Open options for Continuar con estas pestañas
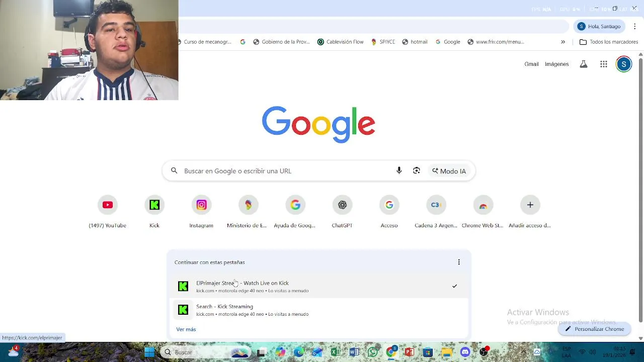 pyautogui.click(x=459, y=262)
